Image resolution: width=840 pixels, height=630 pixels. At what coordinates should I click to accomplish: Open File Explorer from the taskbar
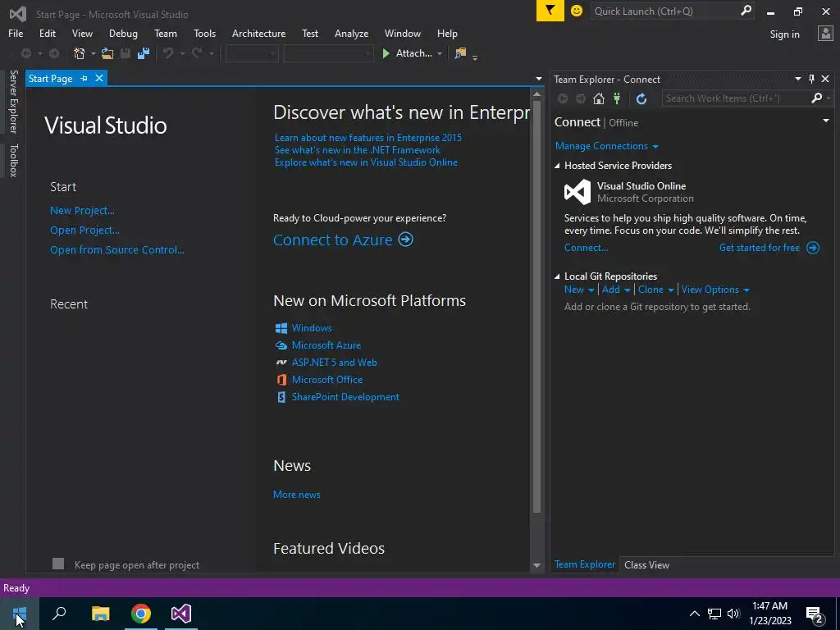(x=100, y=614)
